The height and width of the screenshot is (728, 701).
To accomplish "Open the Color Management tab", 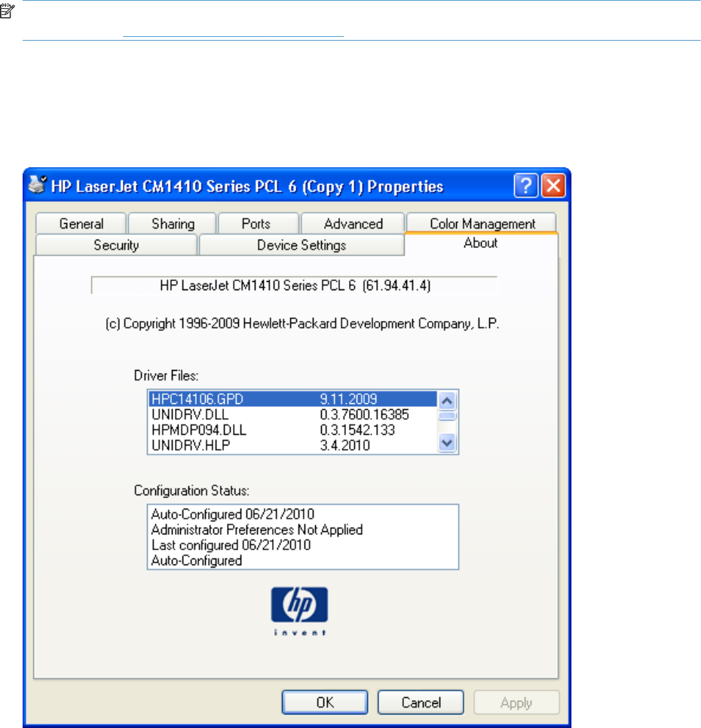I will [x=482, y=223].
